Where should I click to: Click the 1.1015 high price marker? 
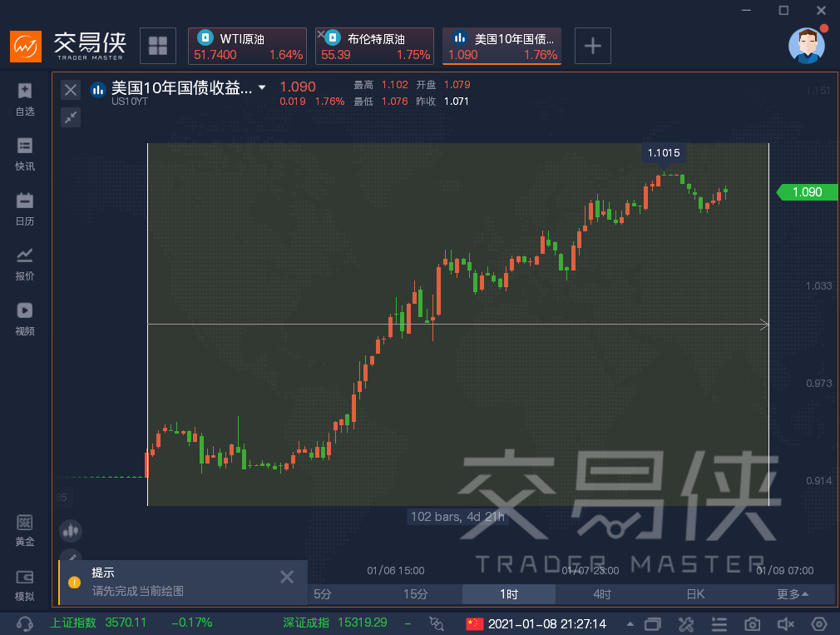click(x=664, y=153)
